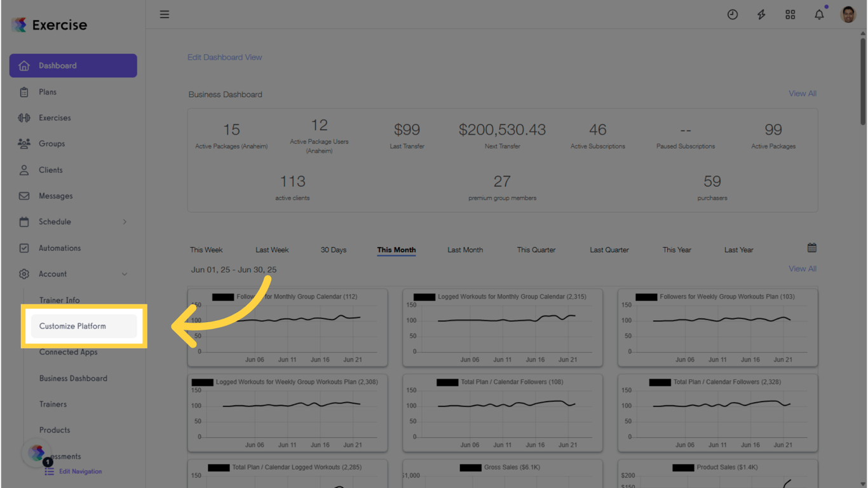
Task: Open the Messages envelope icon
Action: point(26,196)
